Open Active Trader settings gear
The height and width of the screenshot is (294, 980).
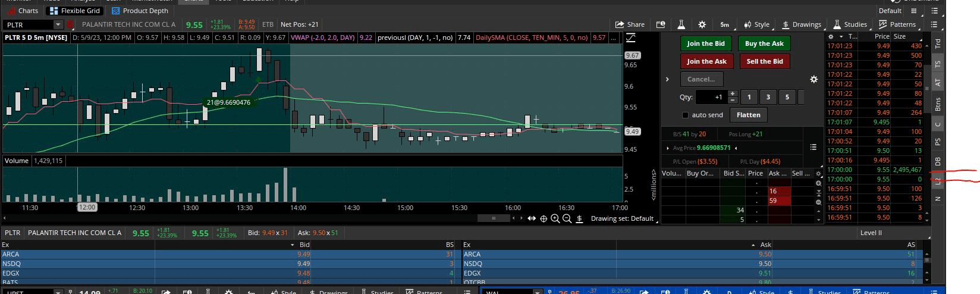(x=813, y=79)
